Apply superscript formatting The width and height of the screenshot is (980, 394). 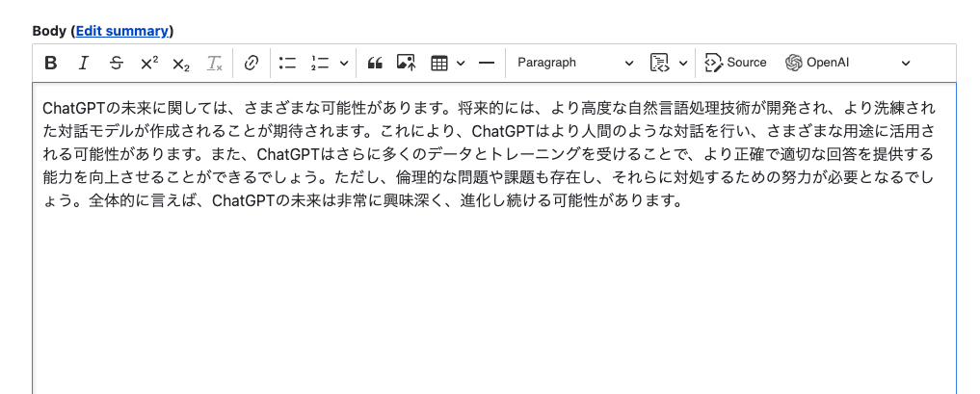(148, 63)
